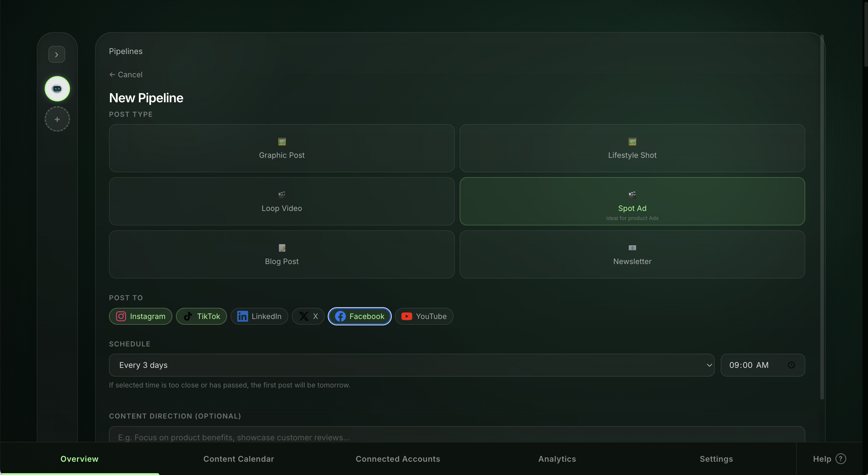Open the Analytics tab

coord(557,459)
